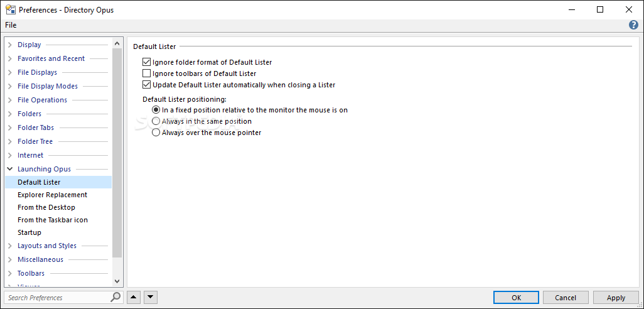Click the category list scroll down arrow
644x309 pixels.
coord(117,281)
